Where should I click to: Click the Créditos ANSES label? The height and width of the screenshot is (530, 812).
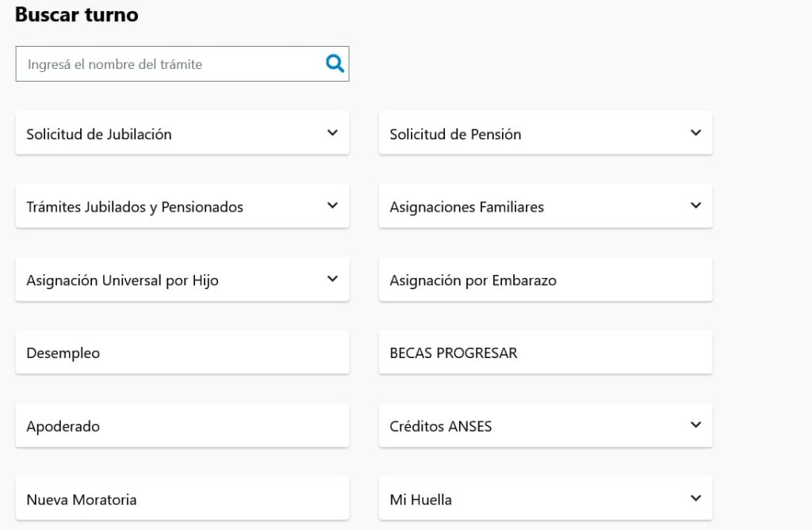click(441, 426)
